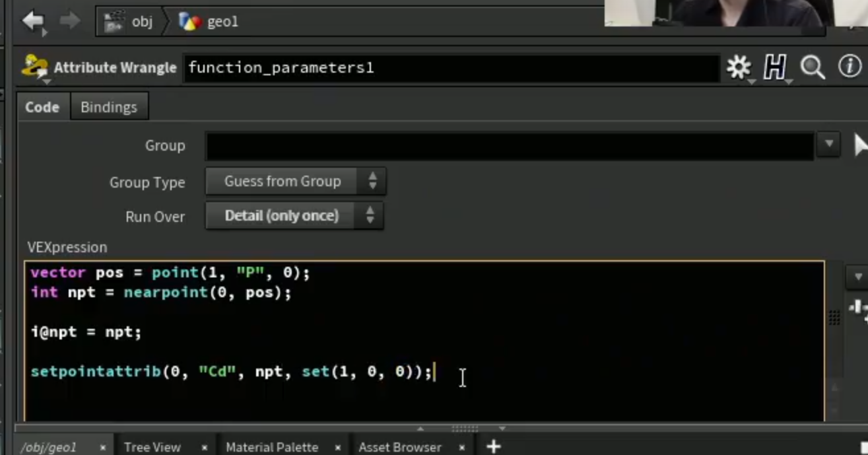Viewport: 868px width, 455px height.
Task: Close the /obj/geo1 pane tab
Action: click(103, 448)
